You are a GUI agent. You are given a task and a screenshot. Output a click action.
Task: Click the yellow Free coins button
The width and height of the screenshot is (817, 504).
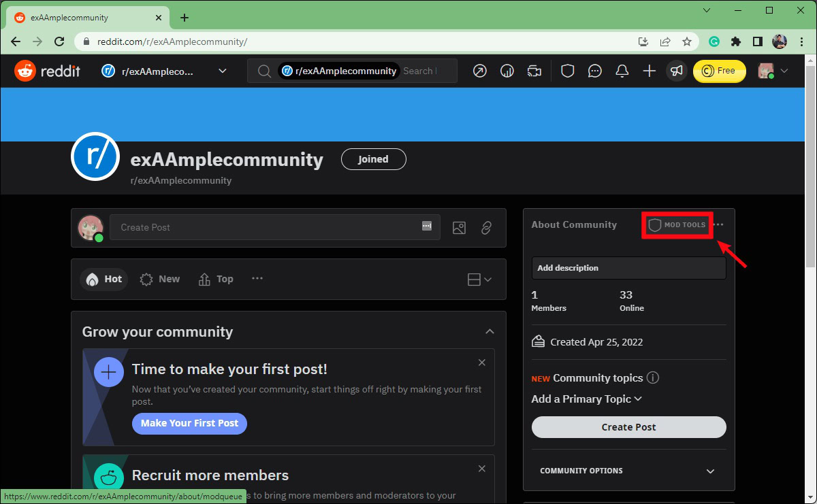[x=719, y=70]
